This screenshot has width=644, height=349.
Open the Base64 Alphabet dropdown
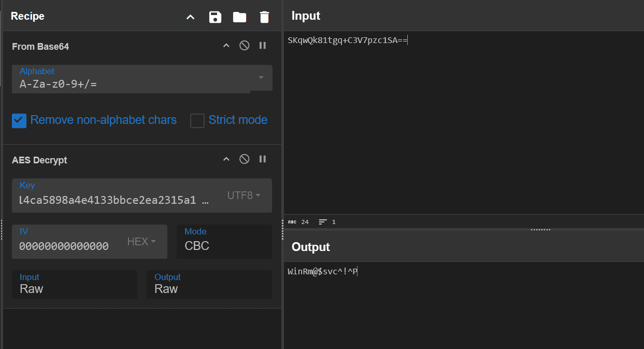click(x=261, y=78)
